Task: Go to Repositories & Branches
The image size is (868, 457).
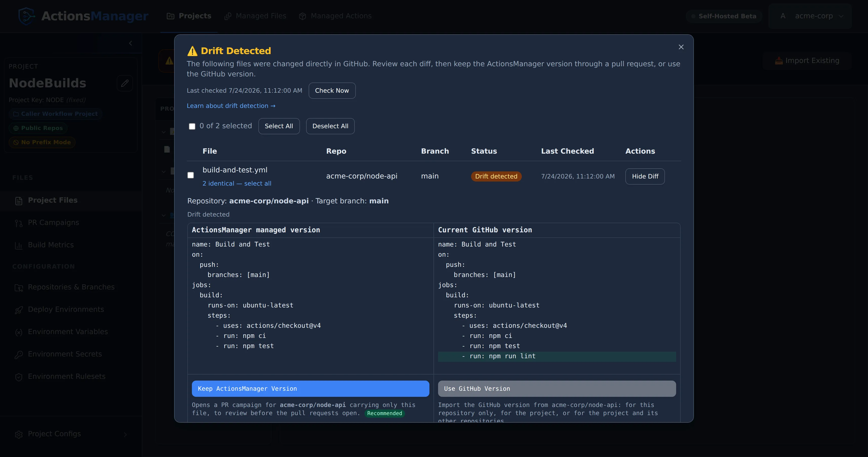Action: click(x=71, y=287)
